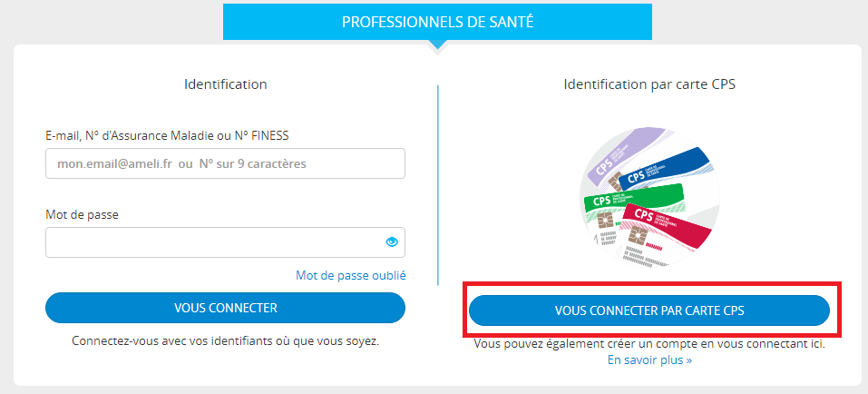Click the green CPS card illustration
The image size is (868, 394).
(x=631, y=202)
